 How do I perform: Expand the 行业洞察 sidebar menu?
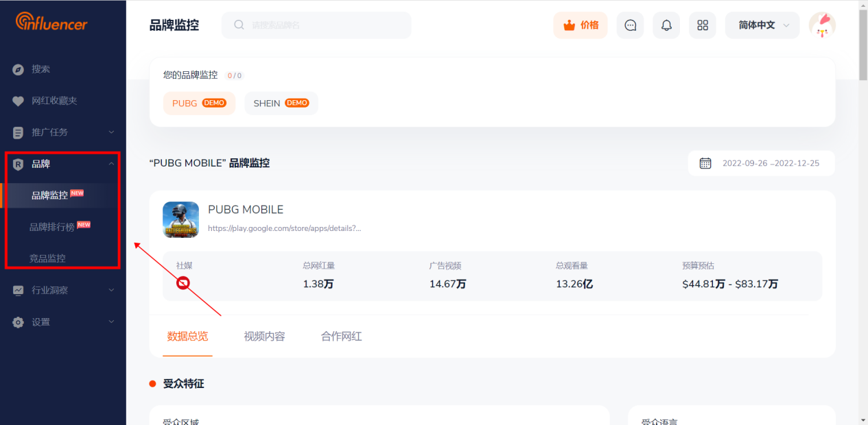(x=63, y=290)
